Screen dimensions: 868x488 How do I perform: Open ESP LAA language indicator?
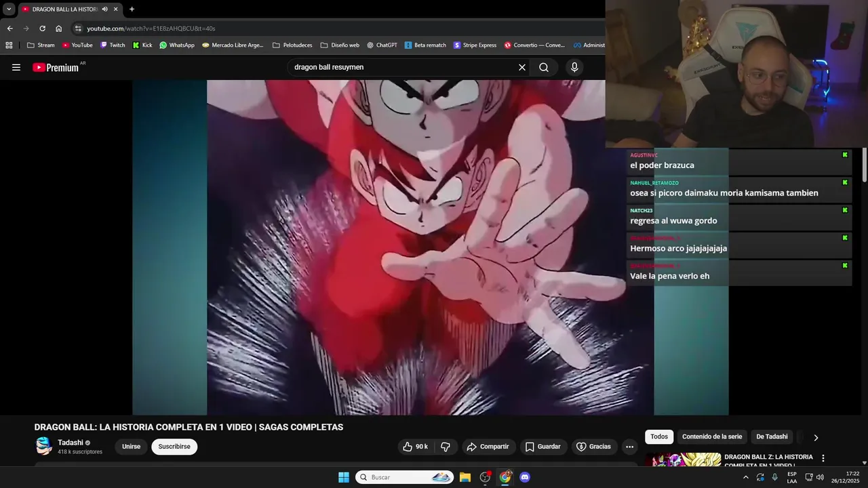click(792, 477)
